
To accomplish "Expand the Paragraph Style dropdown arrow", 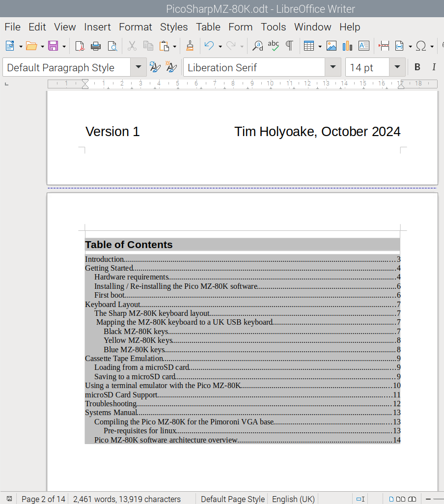I will click(139, 67).
